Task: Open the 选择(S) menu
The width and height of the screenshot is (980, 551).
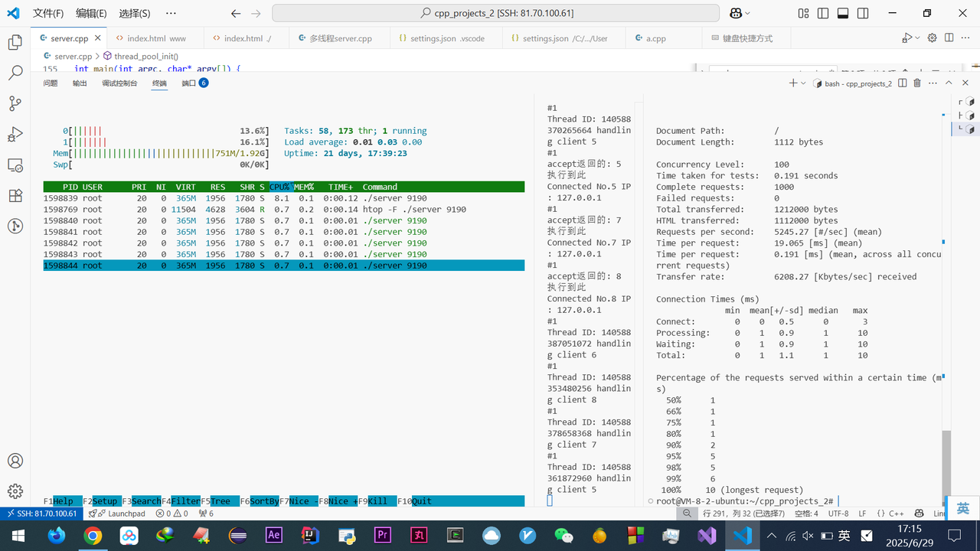Action: click(135, 14)
